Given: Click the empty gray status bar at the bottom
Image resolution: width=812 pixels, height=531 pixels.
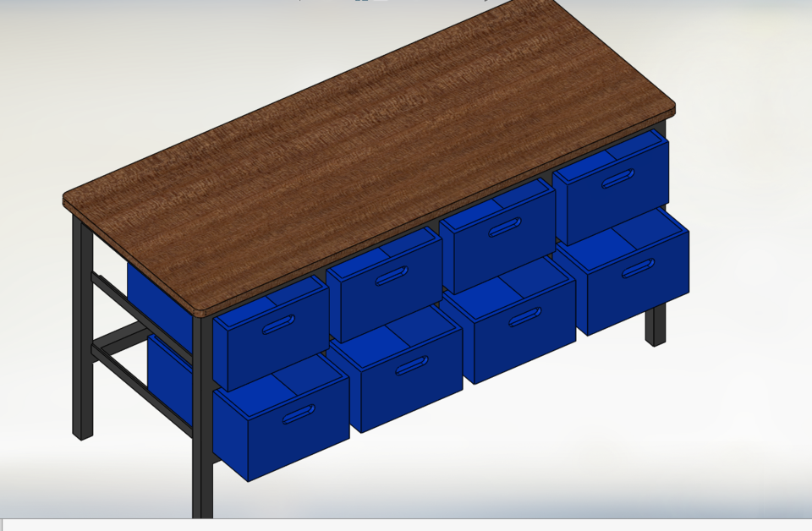Looking at the screenshot, I should click(507, 525).
